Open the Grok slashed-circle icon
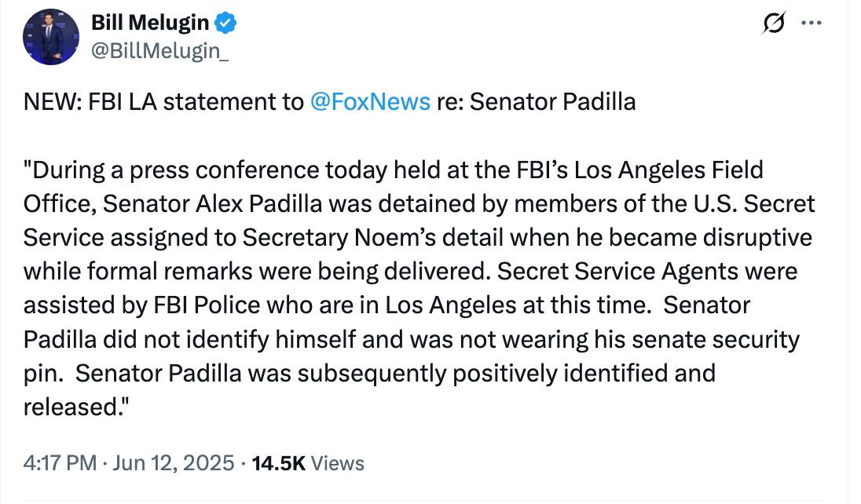Image resolution: width=861 pixels, height=504 pixels. click(772, 24)
